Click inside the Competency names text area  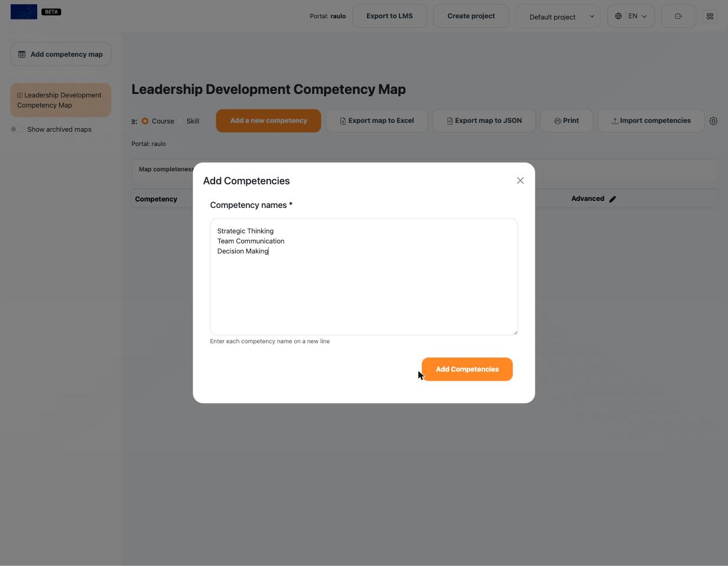click(x=364, y=277)
